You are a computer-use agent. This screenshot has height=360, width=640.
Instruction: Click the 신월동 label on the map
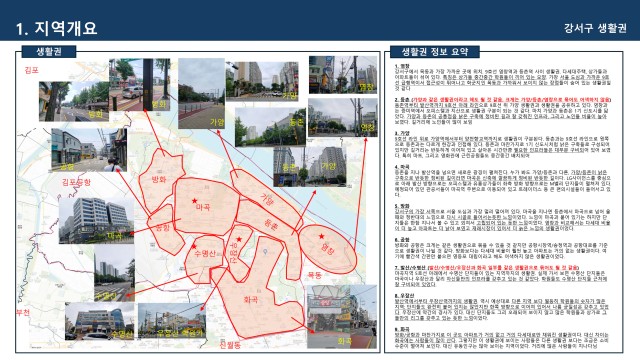click(230, 345)
